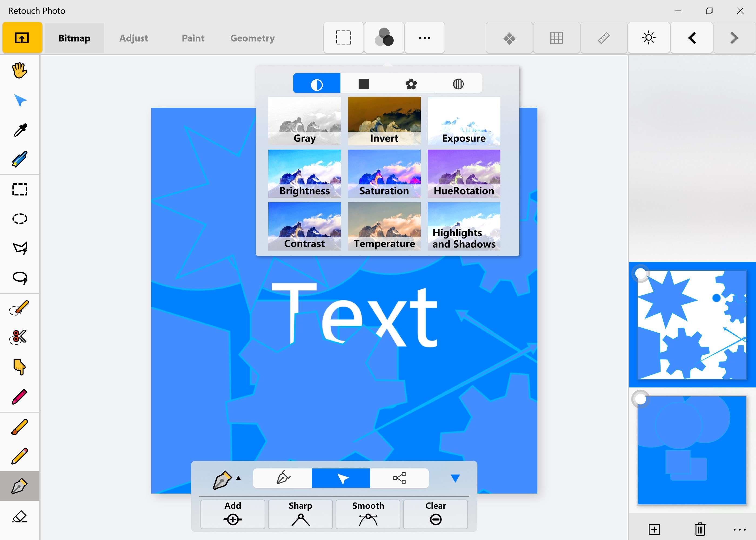
Task: Toggle visibility circle on second layer
Action: (x=640, y=399)
